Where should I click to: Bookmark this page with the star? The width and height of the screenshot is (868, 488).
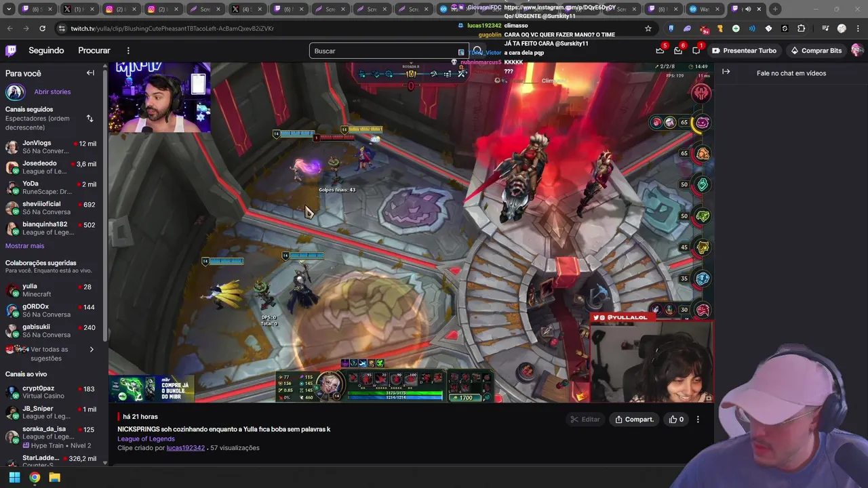pyautogui.click(x=648, y=28)
